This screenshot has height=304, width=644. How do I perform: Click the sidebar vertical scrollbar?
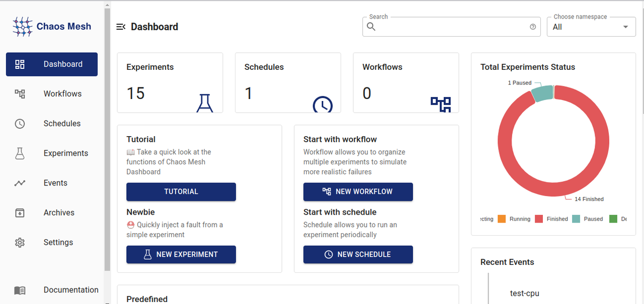point(107,140)
